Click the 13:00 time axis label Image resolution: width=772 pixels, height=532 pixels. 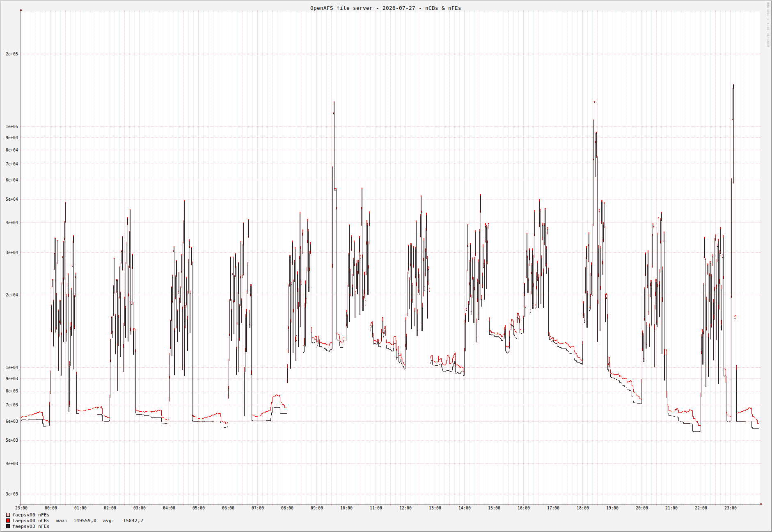pyautogui.click(x=435, y=508)
